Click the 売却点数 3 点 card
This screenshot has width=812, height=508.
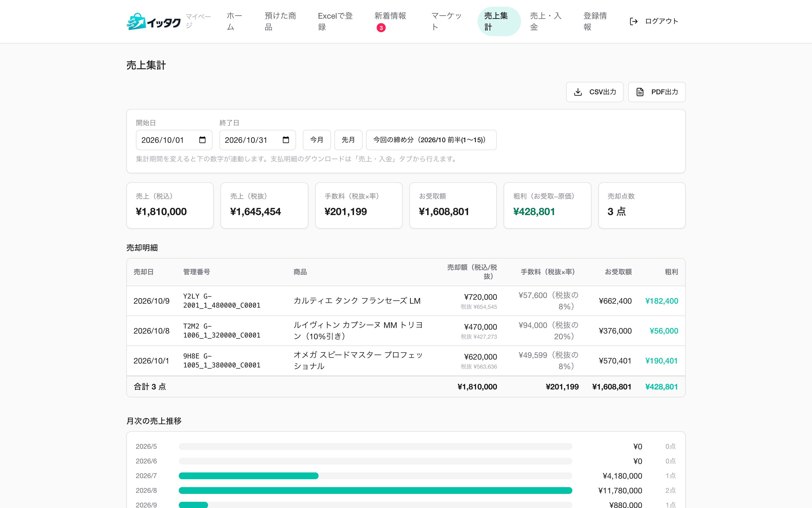point(641,205)
